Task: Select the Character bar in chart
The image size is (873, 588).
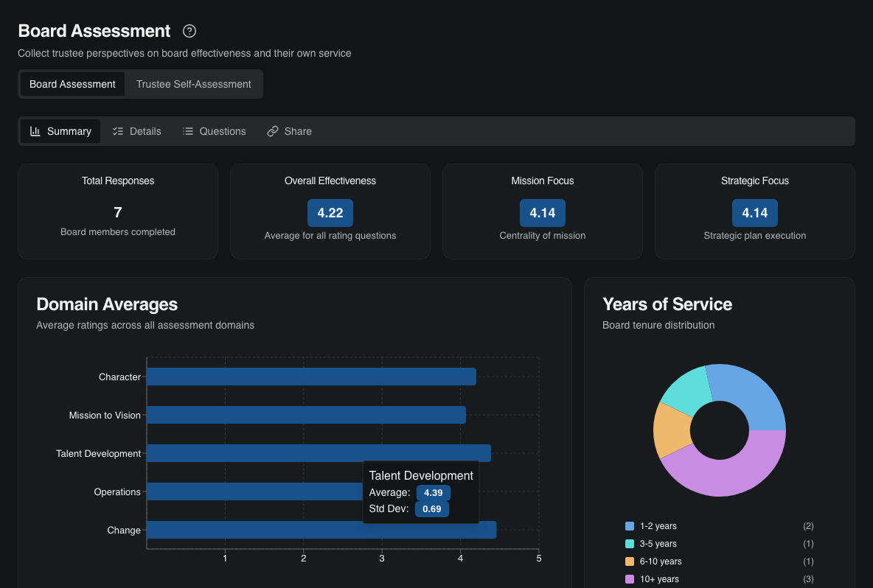Action: coord(311,377)
